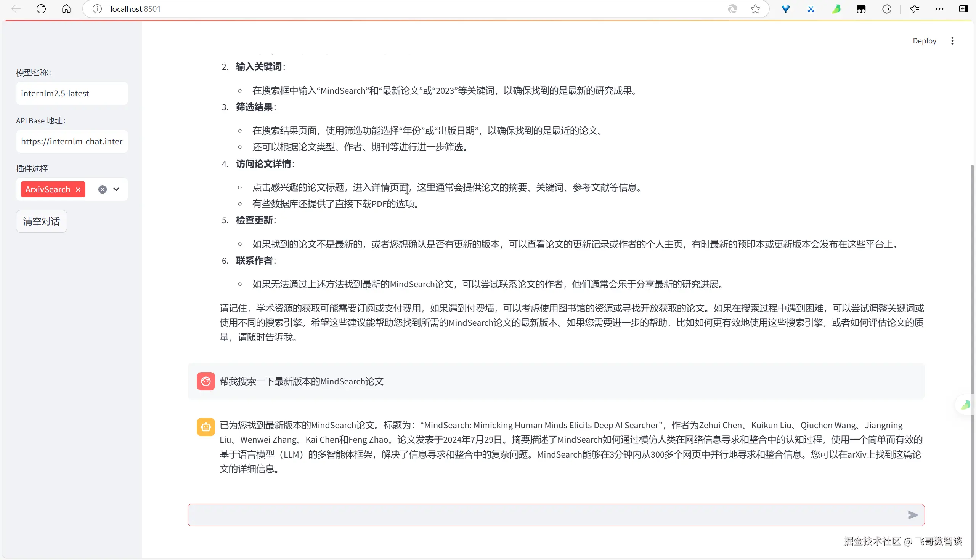This screenshot has width=976, height=560.
Task: Click the browser home icon
Action: (x=66, y=9)
